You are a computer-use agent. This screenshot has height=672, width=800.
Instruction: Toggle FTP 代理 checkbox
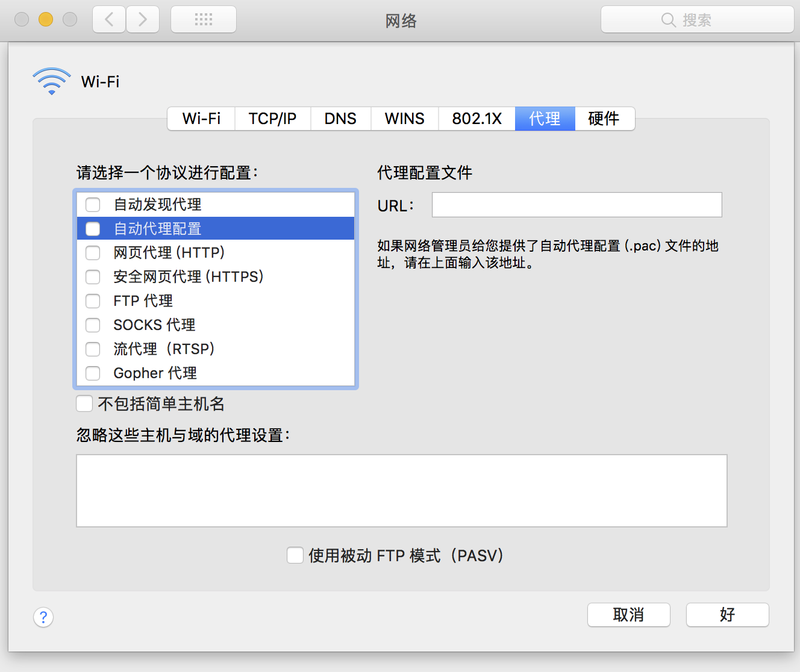[x=93, y=301]
